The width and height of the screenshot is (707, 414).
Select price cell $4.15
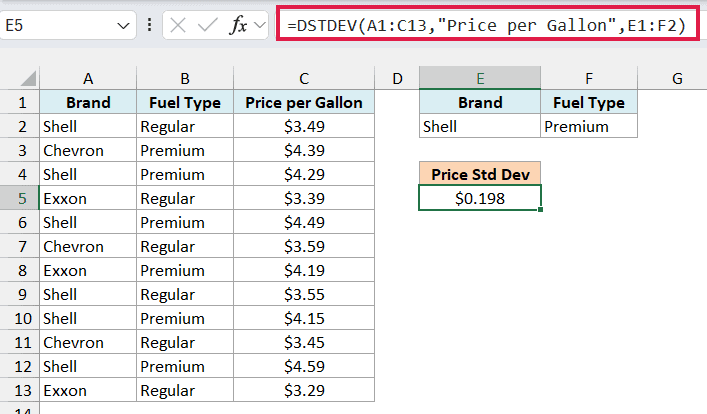pyautogui.click(x=304, y=318)
